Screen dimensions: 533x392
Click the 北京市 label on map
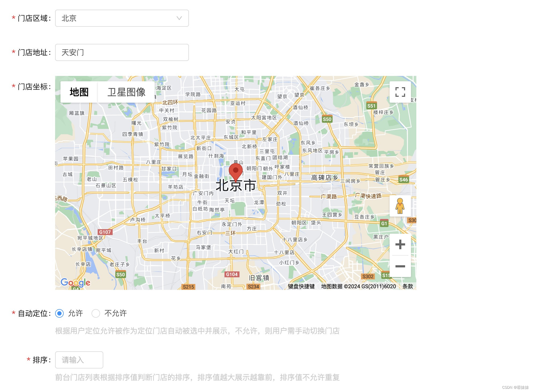pos(236,185)
